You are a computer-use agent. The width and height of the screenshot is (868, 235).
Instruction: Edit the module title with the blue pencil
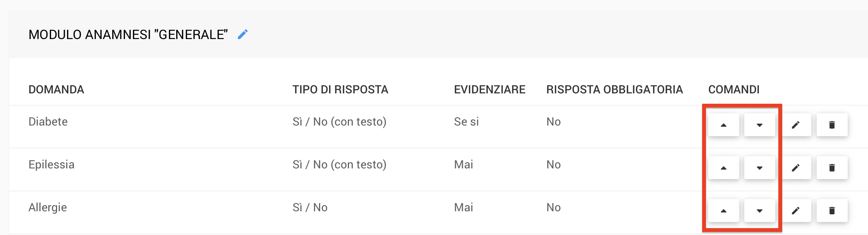[243, 34]
